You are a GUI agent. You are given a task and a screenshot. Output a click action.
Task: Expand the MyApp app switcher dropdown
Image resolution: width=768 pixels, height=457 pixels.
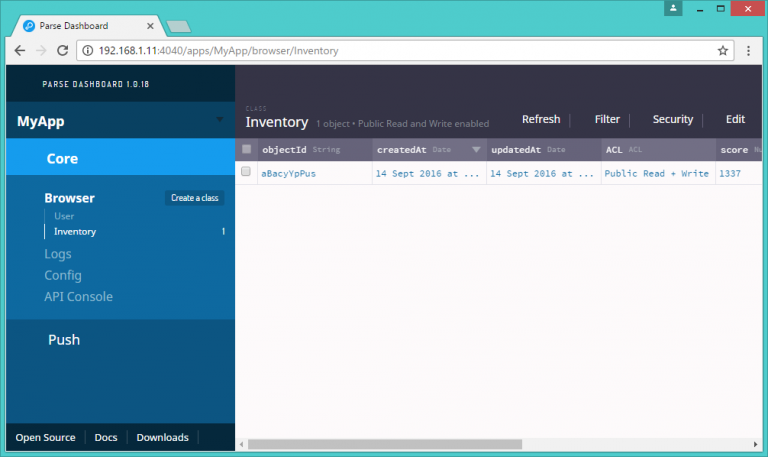click(x=220, y=121)
